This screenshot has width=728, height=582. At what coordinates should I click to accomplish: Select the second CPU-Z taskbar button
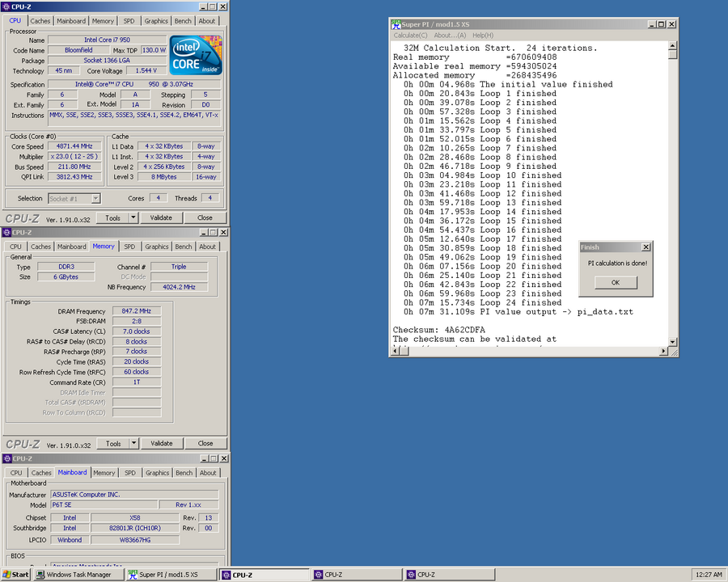(x=357, y=575)
